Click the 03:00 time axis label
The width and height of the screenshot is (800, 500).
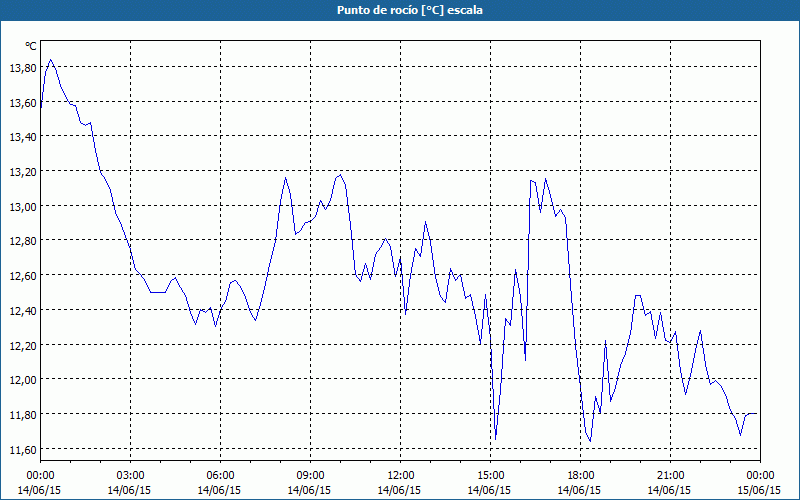pos(130,476)
